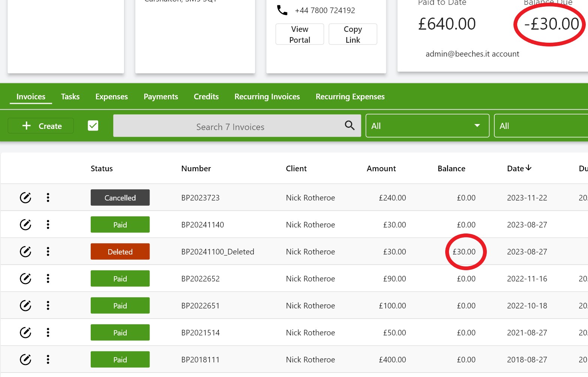Click invoice number BP2023723
The height and width of the screenshot is (377, 588).
click(x=200, y=198)
